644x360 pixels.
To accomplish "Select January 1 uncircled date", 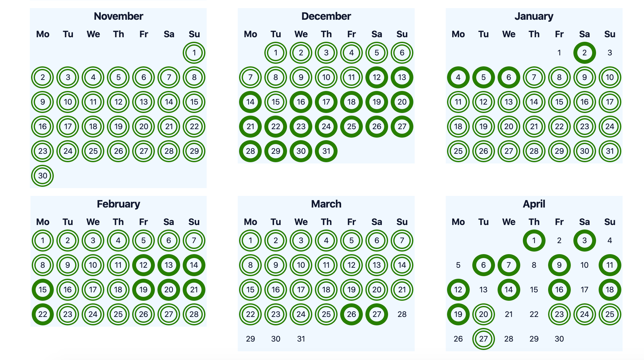I will point(559,53).
